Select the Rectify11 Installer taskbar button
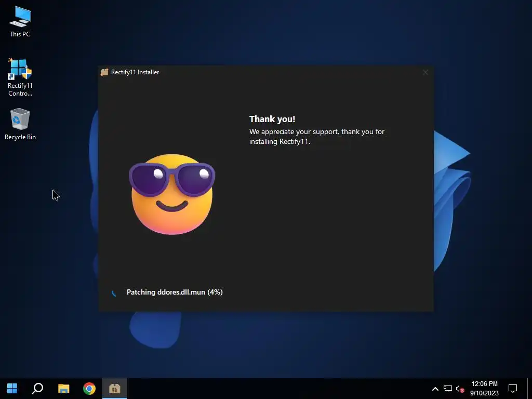The height and width of the screenshot is (399, 532). [x=115, y=389]
